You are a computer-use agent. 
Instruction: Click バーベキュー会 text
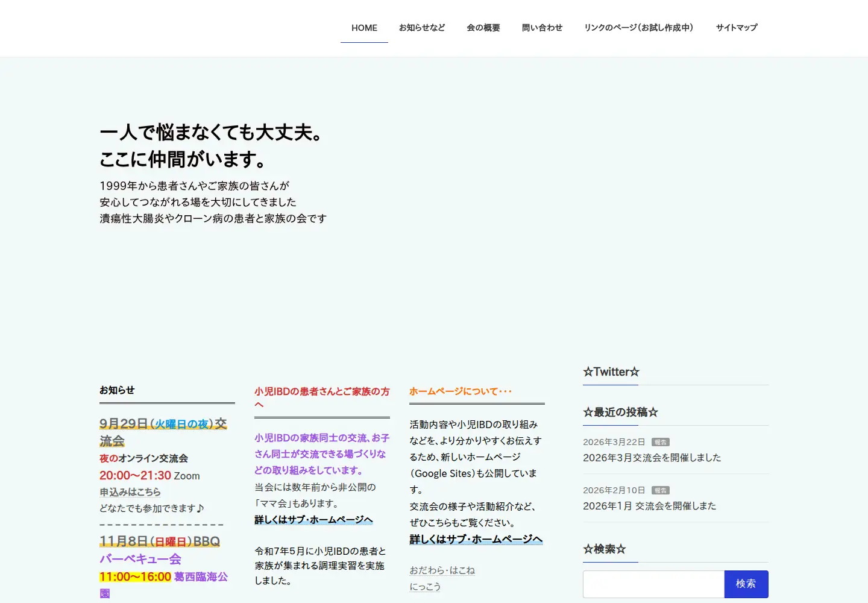140,559
